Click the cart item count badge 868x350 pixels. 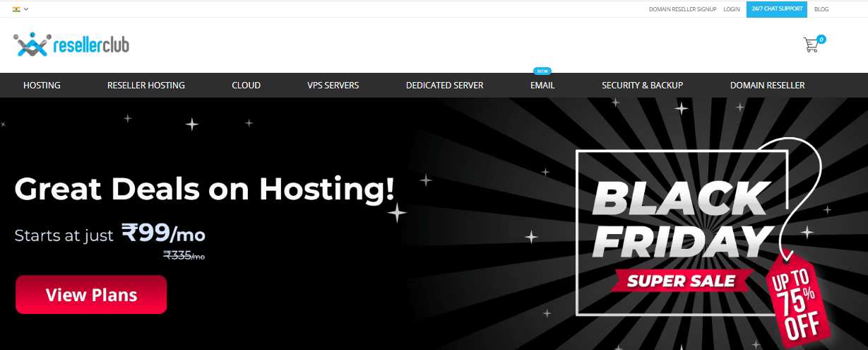[x=821, y=40]
